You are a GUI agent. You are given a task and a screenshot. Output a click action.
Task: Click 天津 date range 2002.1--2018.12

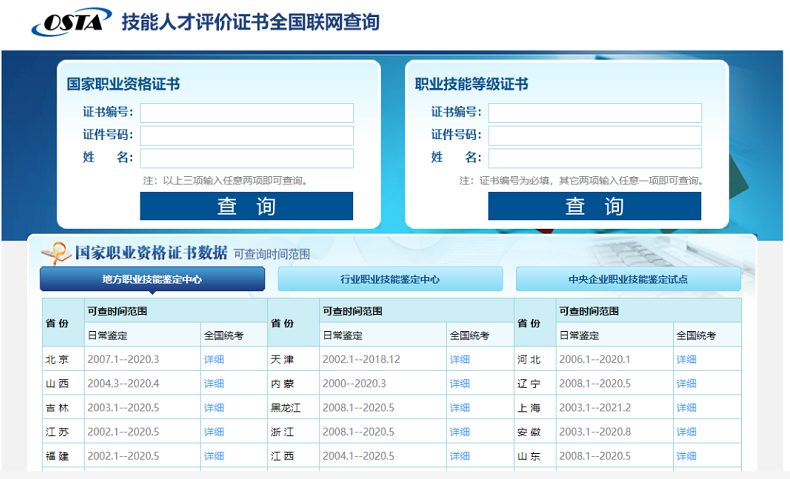pyautogui.click(x=361, y=359)
